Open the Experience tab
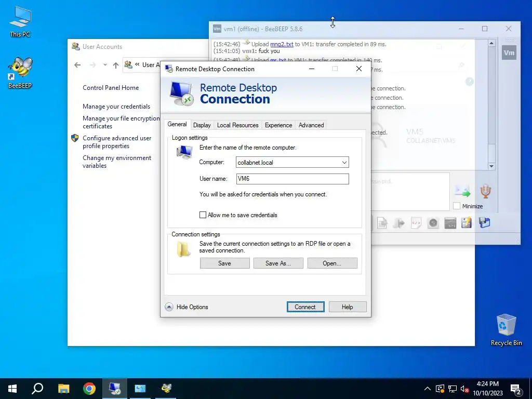Viewport: 532px width, 399px height. pyautogui.click(x=278, y=125)
